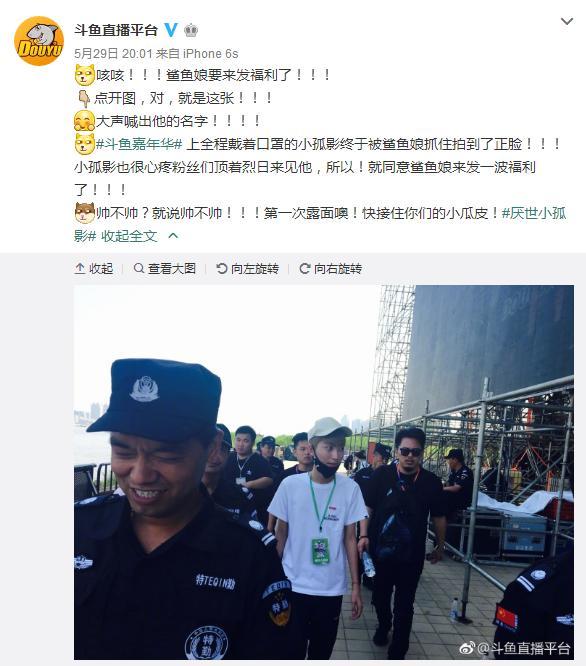
Task: Open the iPhone 6s source link
Action: [x=211, y=54]
